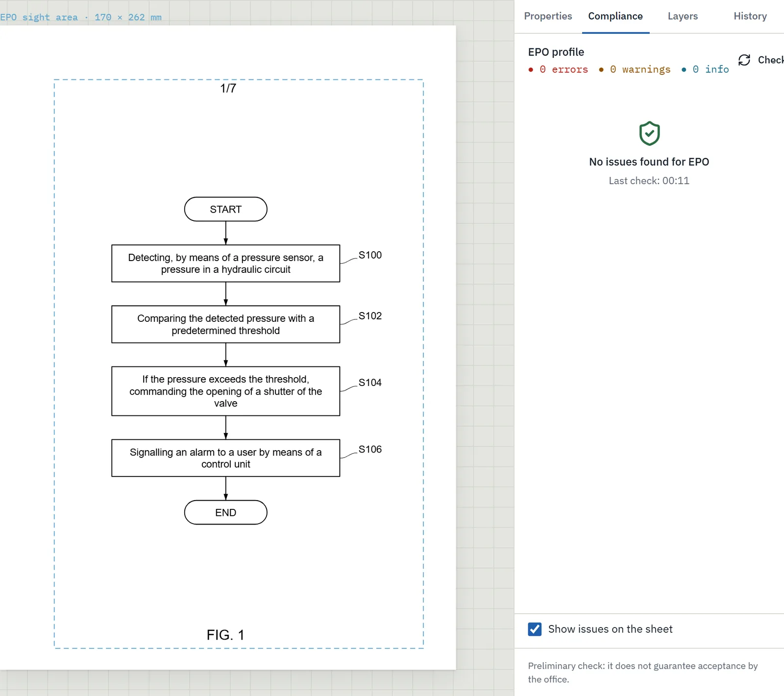Switch to the Properties tab
Screen dimensions: 784x696
(x=548, y=16)
